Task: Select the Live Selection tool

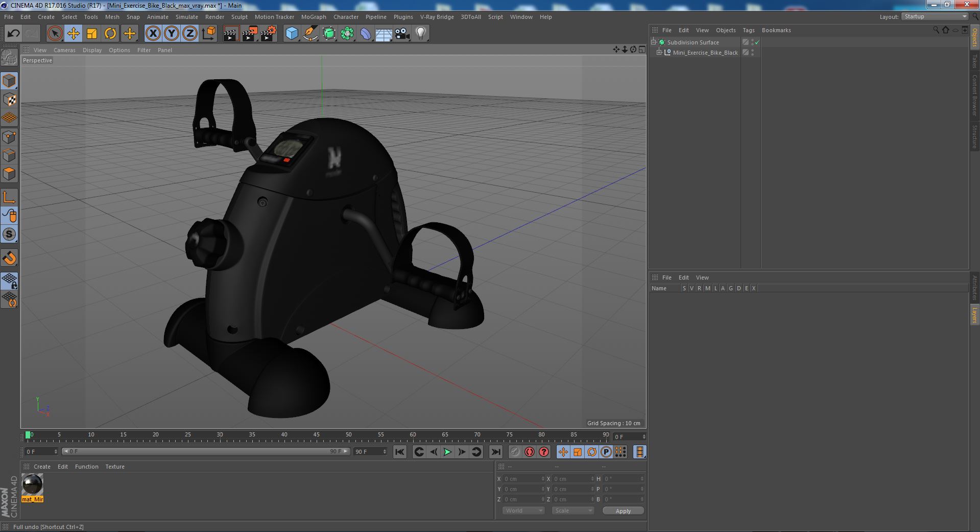Action: pyautogui.click(x=55, y=34)
